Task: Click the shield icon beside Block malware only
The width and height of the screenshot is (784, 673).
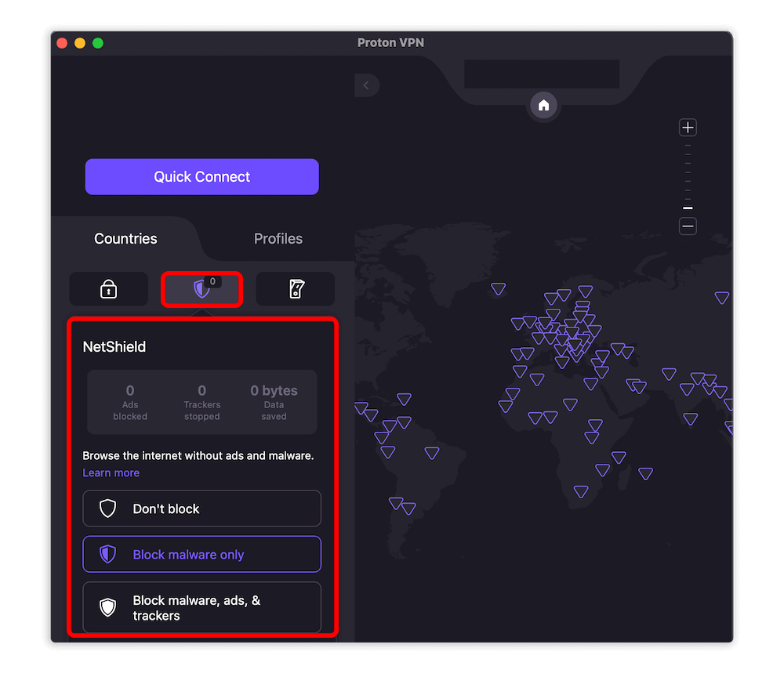Action: click(107, 554)
